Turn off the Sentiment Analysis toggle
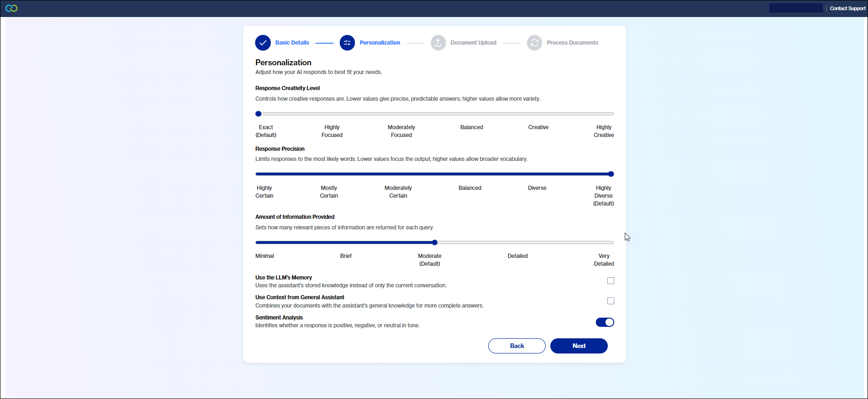Screen dimensions: 868x399 pyautogui.click(x=605, y=322)
